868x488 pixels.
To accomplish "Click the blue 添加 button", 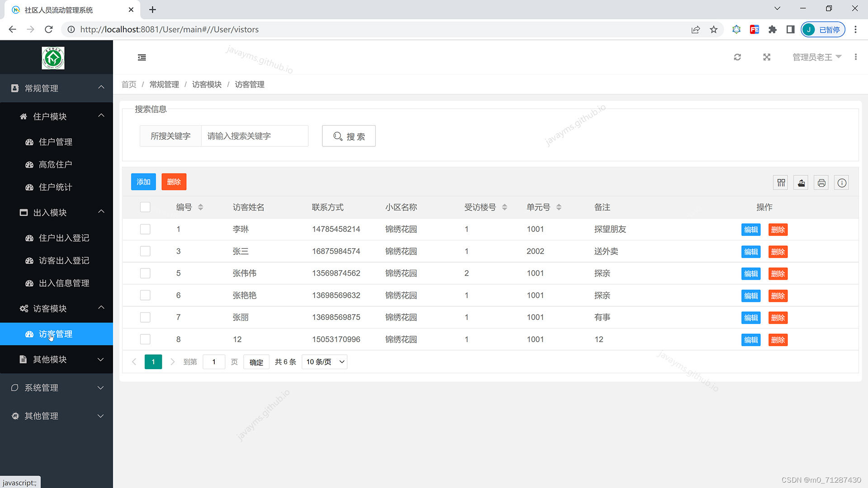I will tap(143, 182).
